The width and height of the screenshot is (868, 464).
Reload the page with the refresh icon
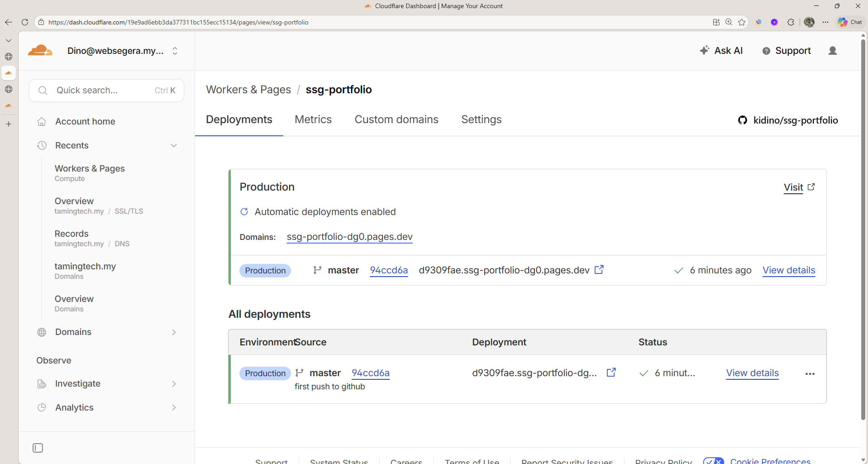tap(25, 22)
